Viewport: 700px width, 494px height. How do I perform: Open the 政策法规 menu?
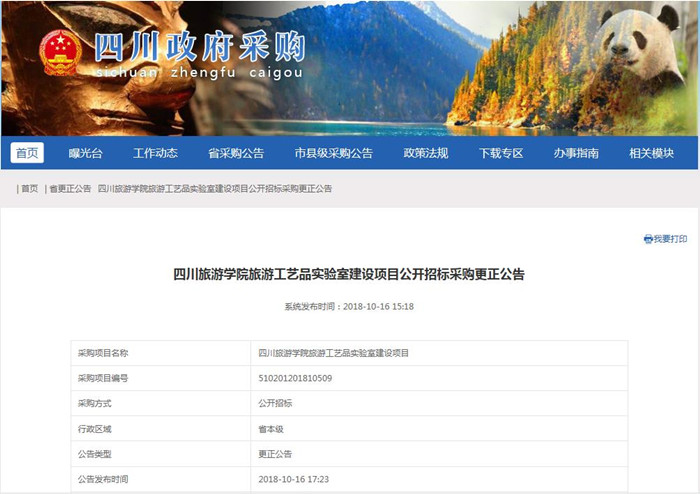click(x=426, y=153)
